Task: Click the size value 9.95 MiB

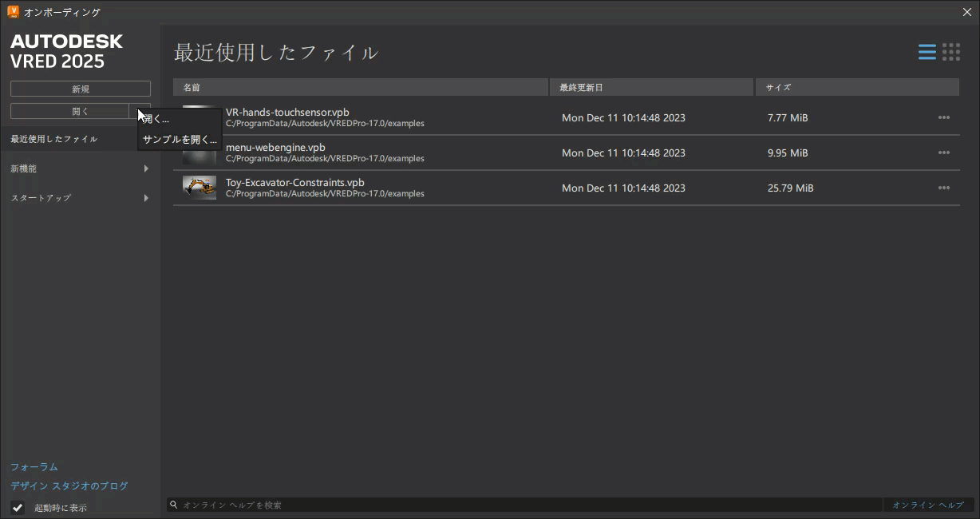Action: [x=788, y=153]
